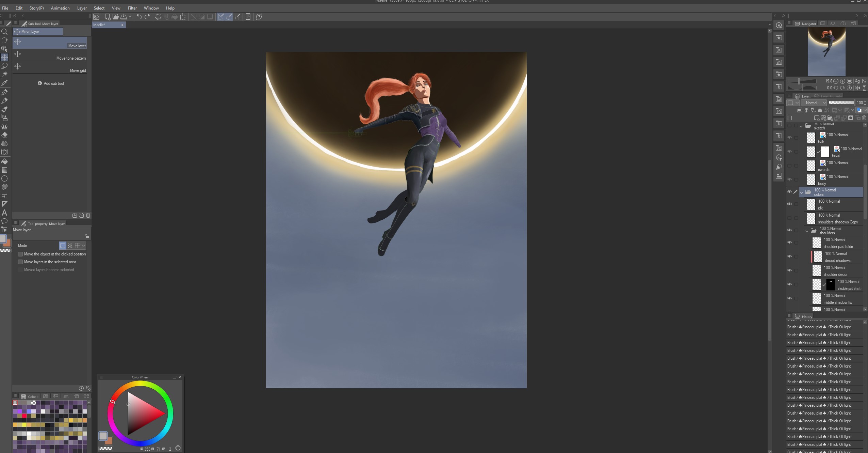This screenshot has height=453, width=868.
Task: Select the Lasso selection tool
Action: pyautogui.click(x=4, y=66)
